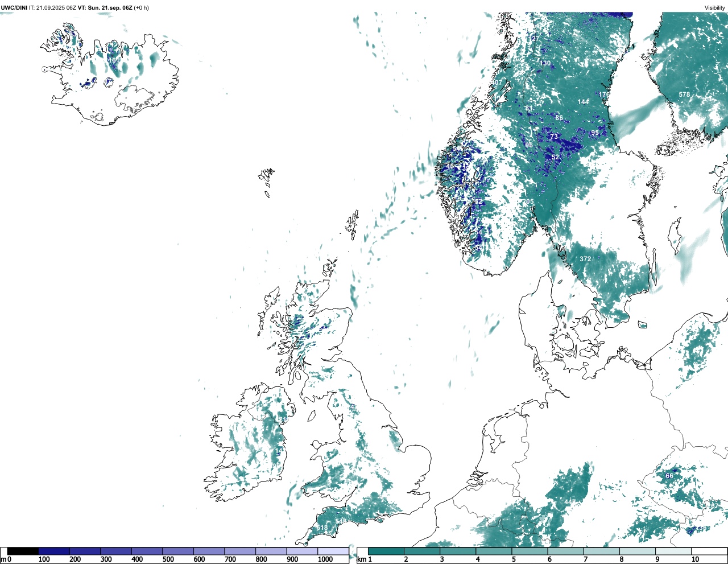Click the '(+0 h)' forecast offset text
The width and height of the screenshot is (728, 564).
coord(142,8)
